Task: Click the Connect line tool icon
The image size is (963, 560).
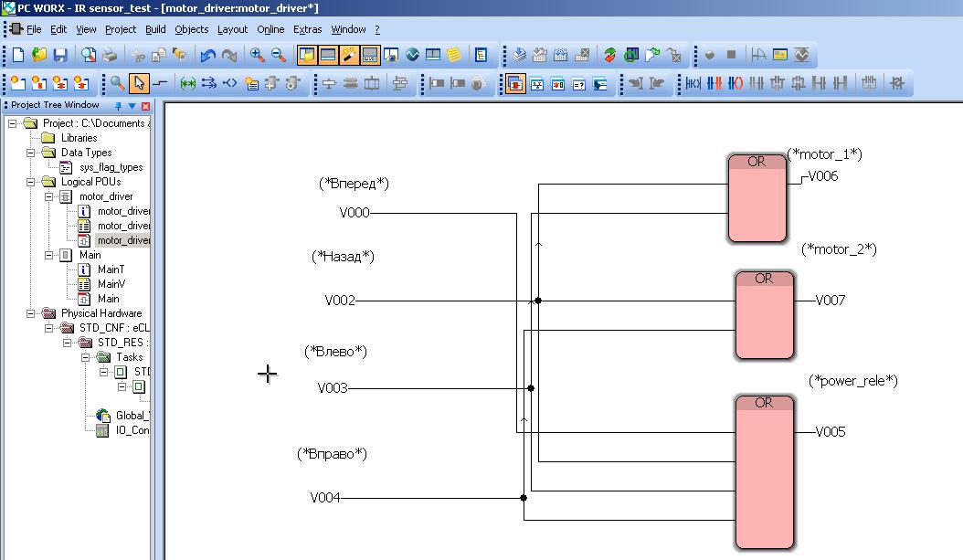Action: click(x=160, y=84)
